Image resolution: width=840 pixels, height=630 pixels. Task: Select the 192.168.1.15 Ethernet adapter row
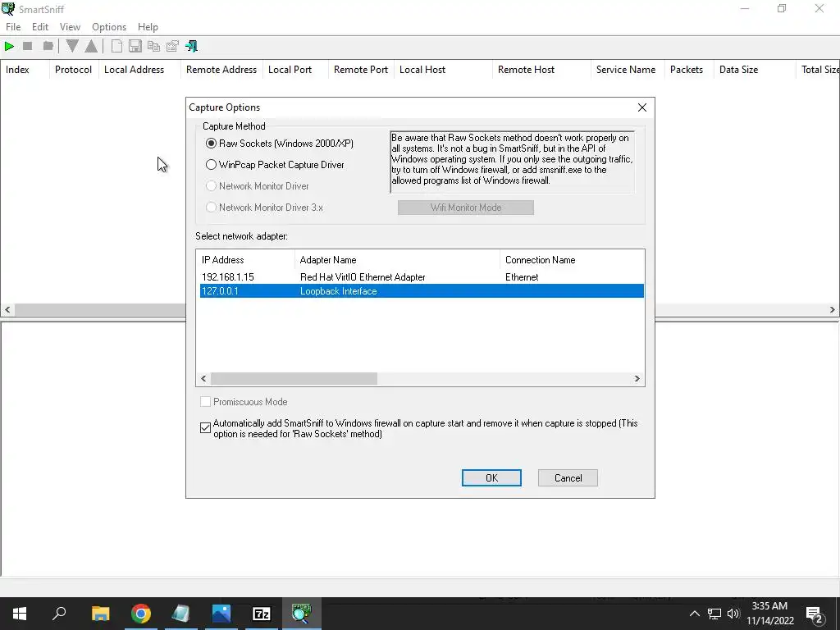pos(422,277)
